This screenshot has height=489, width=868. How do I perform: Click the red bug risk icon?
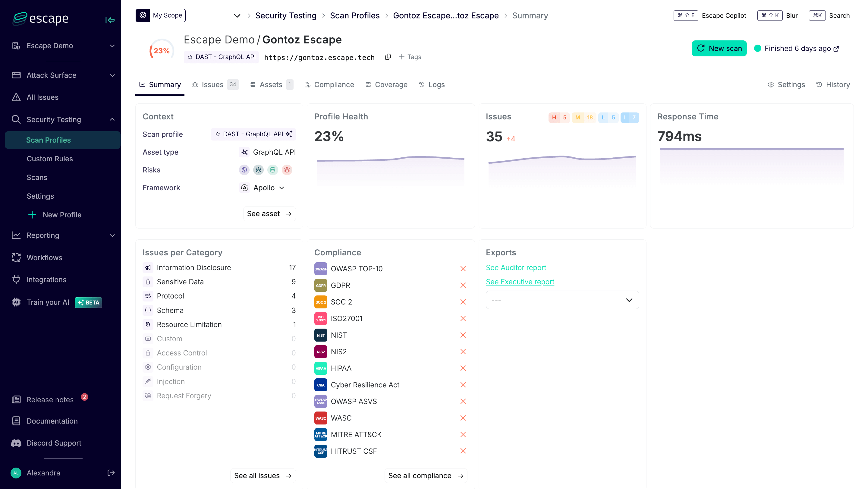click(x=287, y=170)
